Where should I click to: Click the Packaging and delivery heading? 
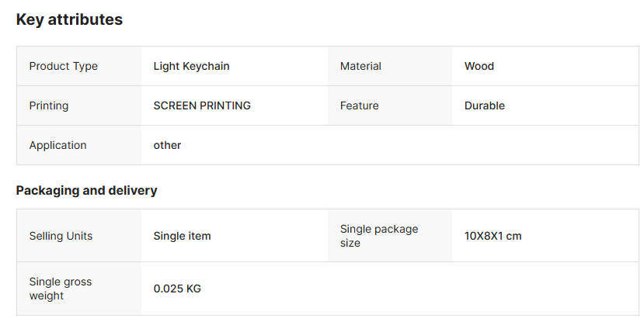click(87, 191)
